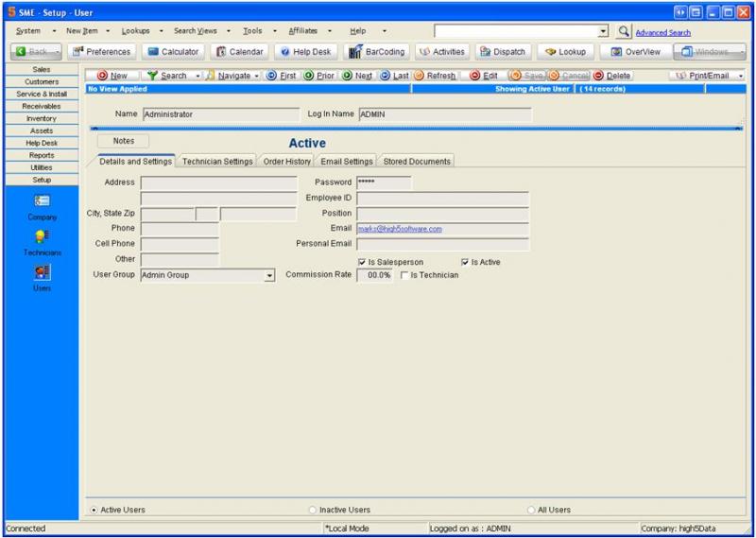Click the Back navigation button

(36, 52)
